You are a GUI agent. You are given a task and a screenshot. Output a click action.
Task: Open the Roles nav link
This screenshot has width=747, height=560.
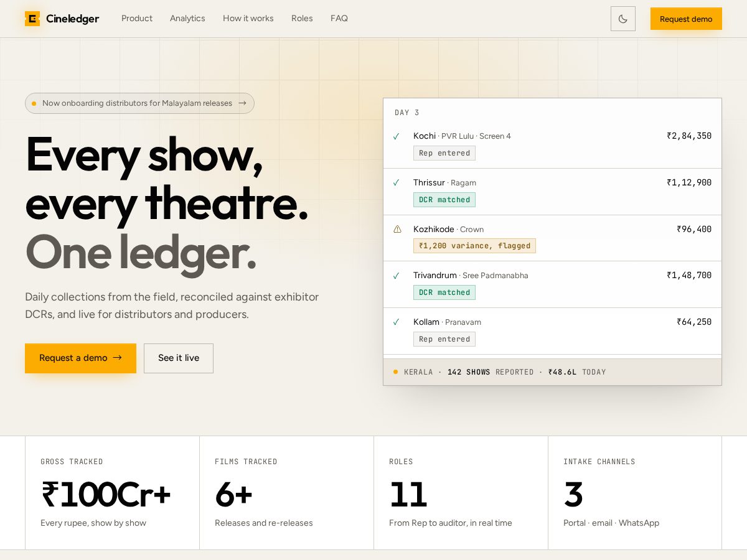[x=302, y=19]
